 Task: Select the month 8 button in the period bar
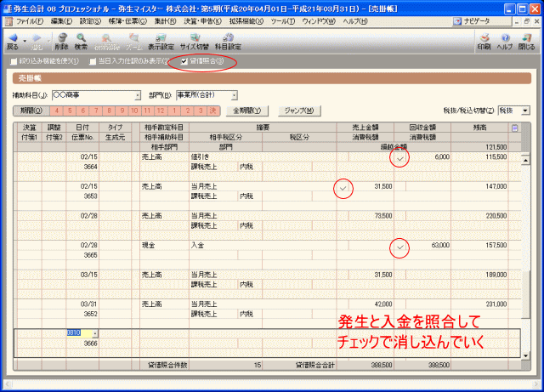click(109, 111)
